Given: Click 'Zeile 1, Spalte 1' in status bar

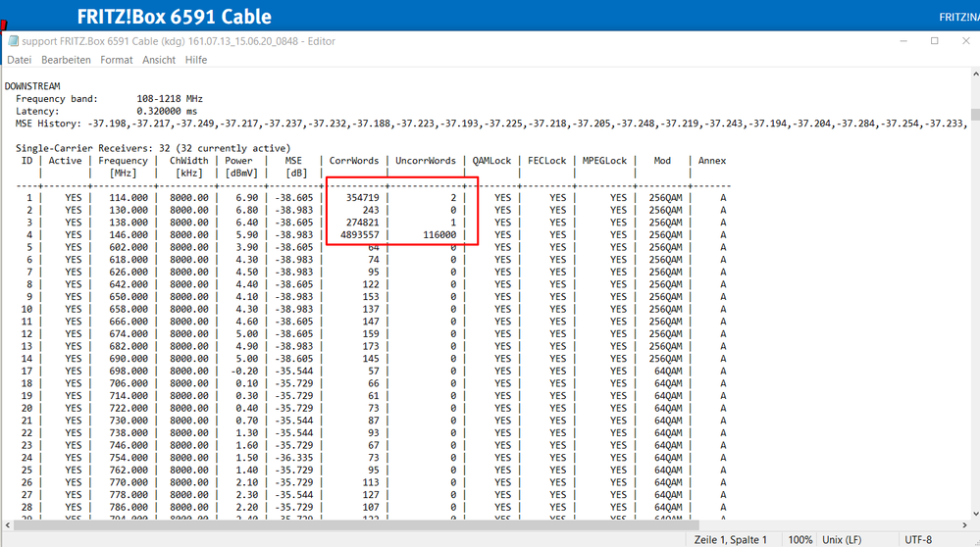Looking at the screenshot, I should coord(730,539).
